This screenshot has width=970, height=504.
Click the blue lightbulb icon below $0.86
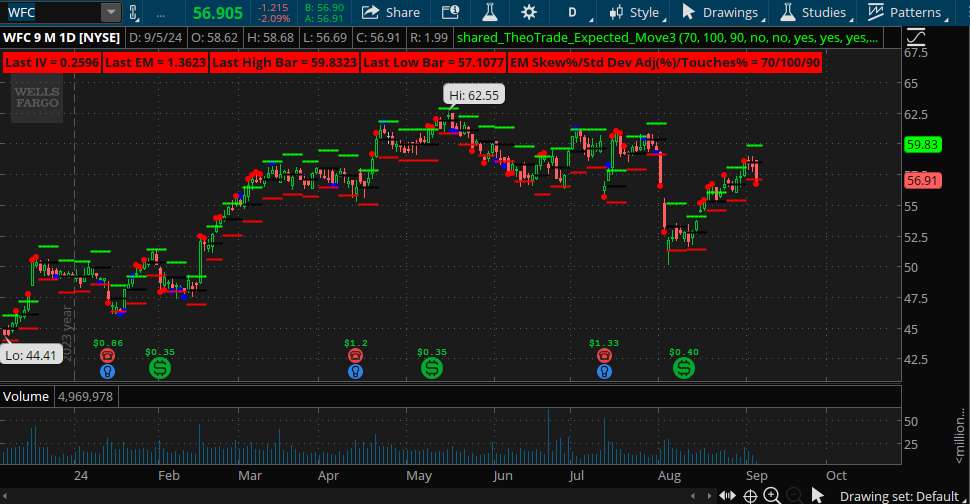point(108,372)
